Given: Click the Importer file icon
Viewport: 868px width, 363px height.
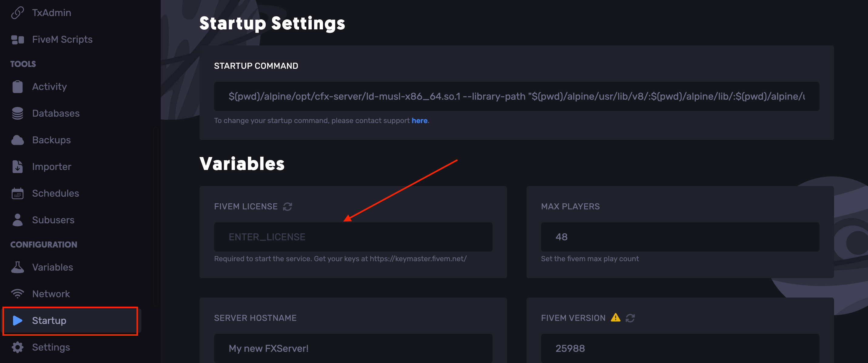Looking at the screenshot, I should pyautogui.click(x=18, y=167).
